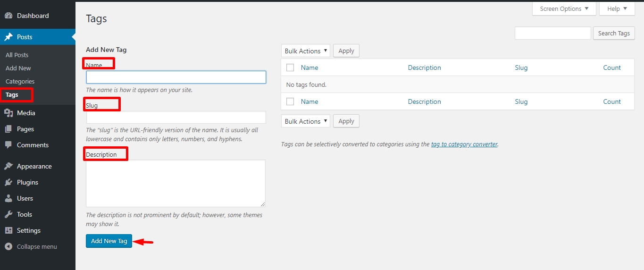Click the Tools wrench icon
The height and width of the screenshot is (270, 644).
[x=8, y=214]
